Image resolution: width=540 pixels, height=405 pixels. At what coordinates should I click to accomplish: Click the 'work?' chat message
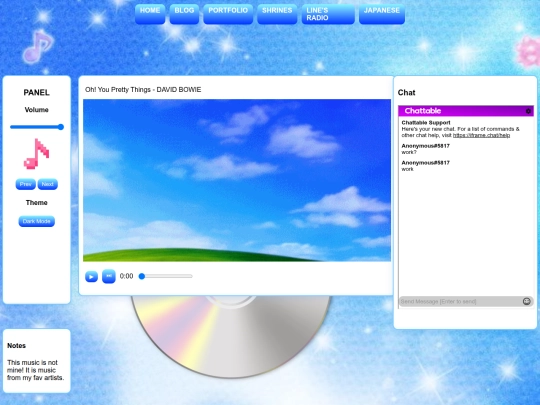coord(409,152)
